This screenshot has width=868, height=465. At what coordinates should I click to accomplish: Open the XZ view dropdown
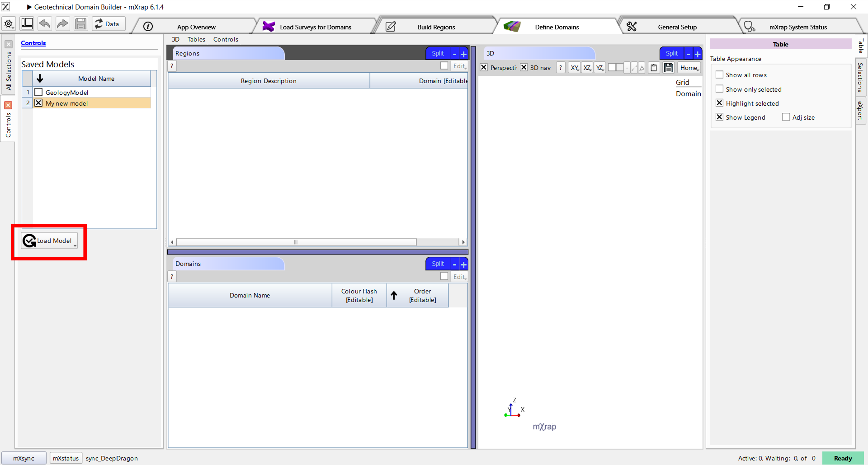587,68
